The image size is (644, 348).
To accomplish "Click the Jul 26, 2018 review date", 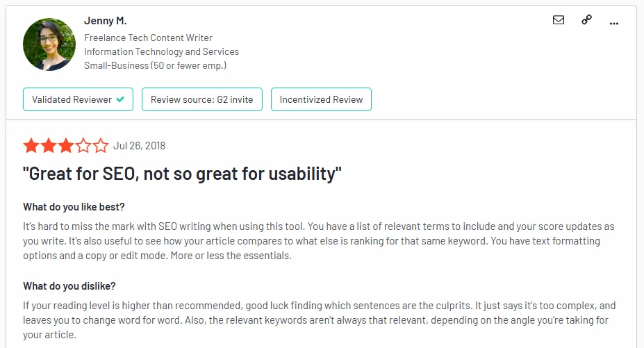I will (139, 146).
